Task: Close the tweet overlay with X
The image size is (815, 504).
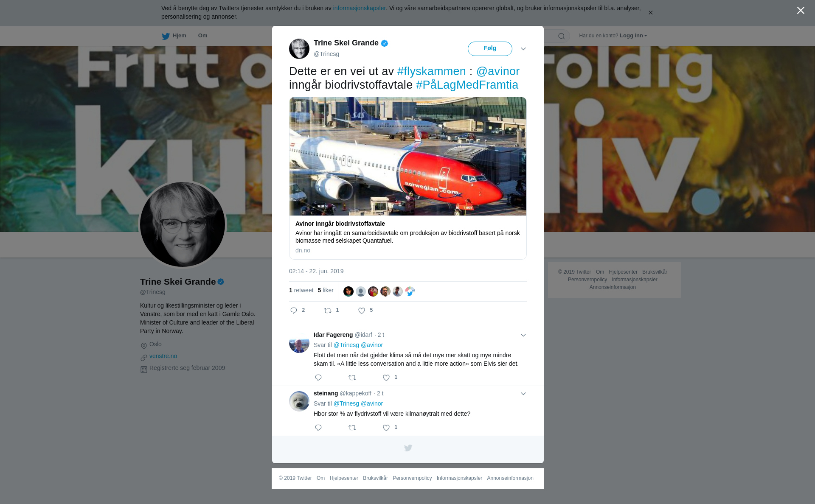Action: point(801,11)
